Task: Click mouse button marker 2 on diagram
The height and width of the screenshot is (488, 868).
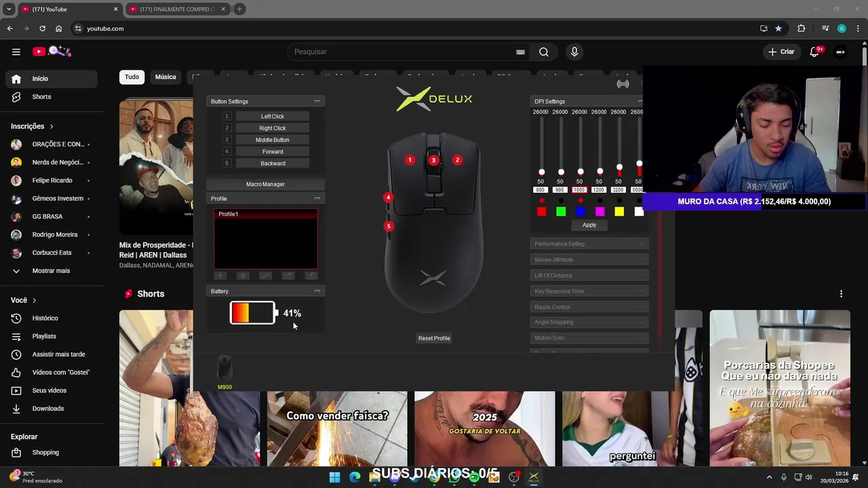Action: [x=457, y=160]
